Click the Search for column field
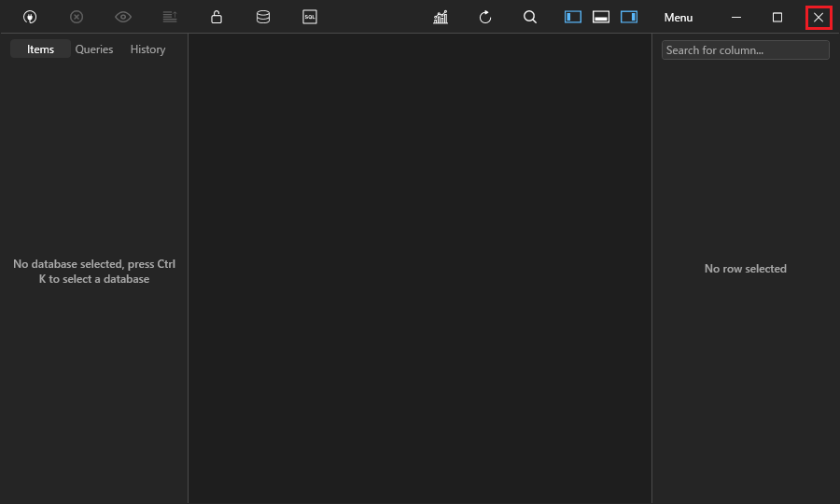 click(745, 50)
